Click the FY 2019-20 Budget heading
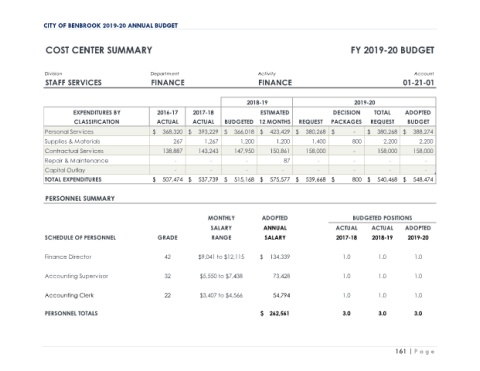The image size is (480, 371). click(392, 50)
